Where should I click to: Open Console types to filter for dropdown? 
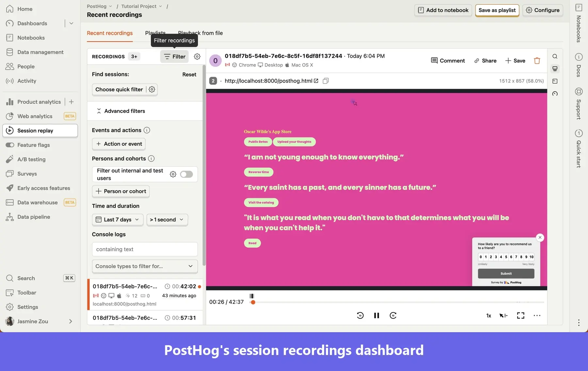[x=145, y=266]
